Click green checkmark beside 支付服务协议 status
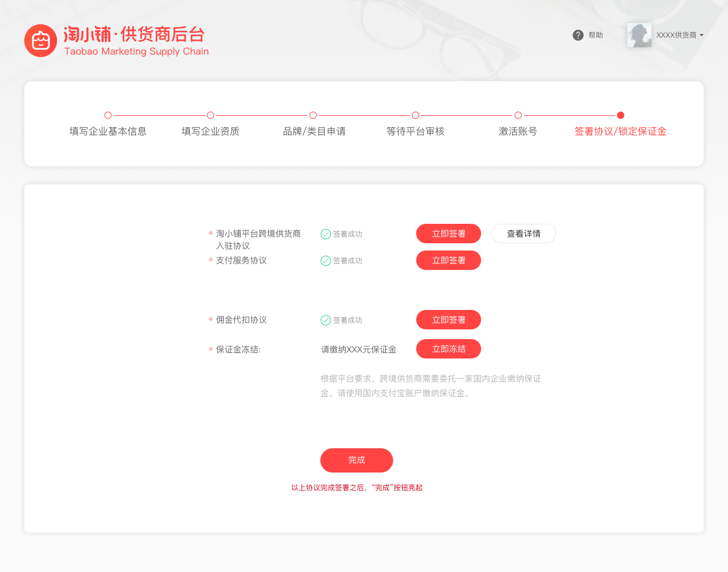The height and width of the screenshot is (572, 728). pyautogui.click(x=326, y=261)
